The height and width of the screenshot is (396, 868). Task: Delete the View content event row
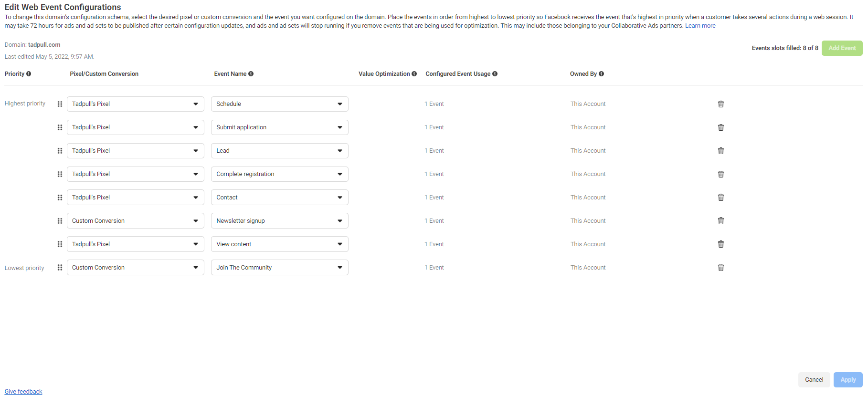point(721,244)
